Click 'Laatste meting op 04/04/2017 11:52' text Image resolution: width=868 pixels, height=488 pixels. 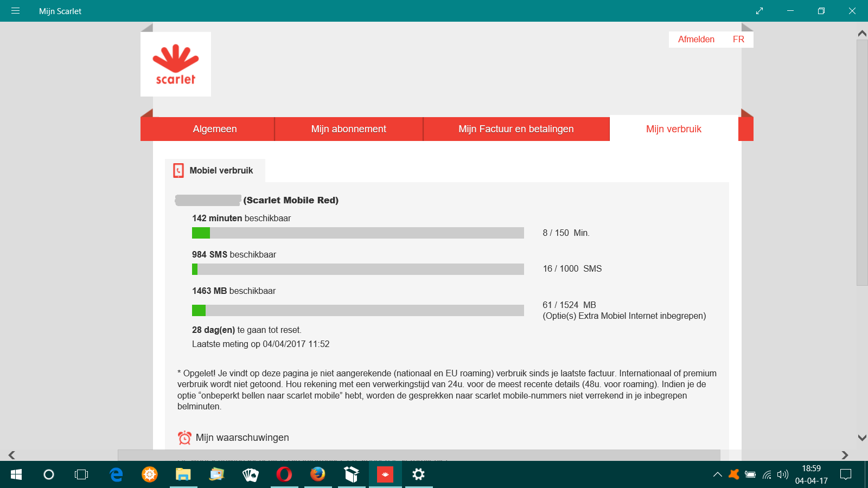[x=261, y=344]
